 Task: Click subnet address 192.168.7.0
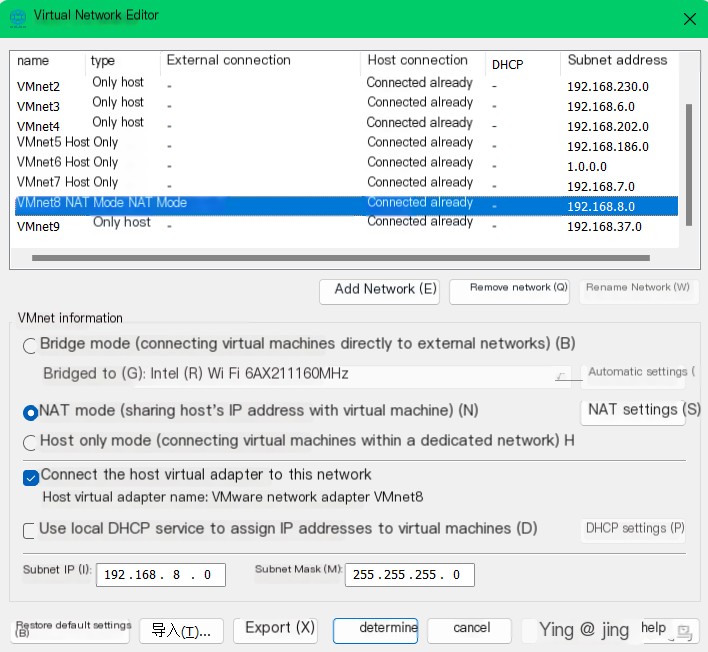[601, 186]
